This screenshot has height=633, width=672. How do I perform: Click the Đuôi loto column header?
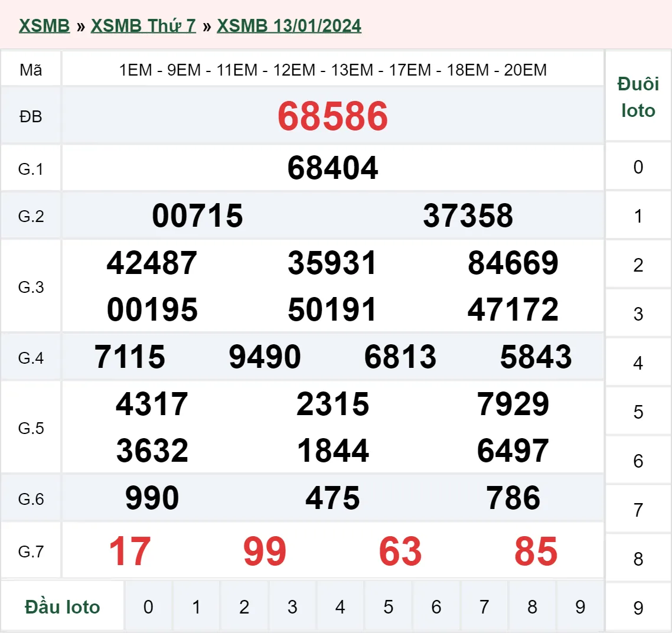click(638, 97)
